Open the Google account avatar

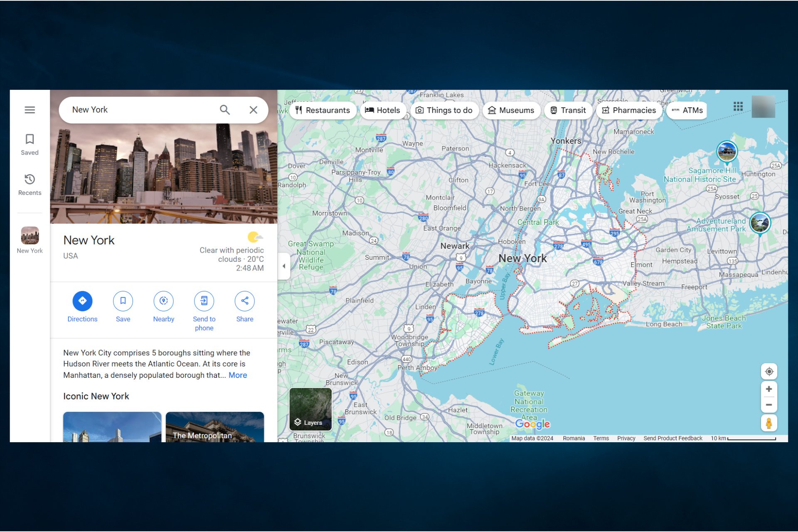(x=763, y=106)
